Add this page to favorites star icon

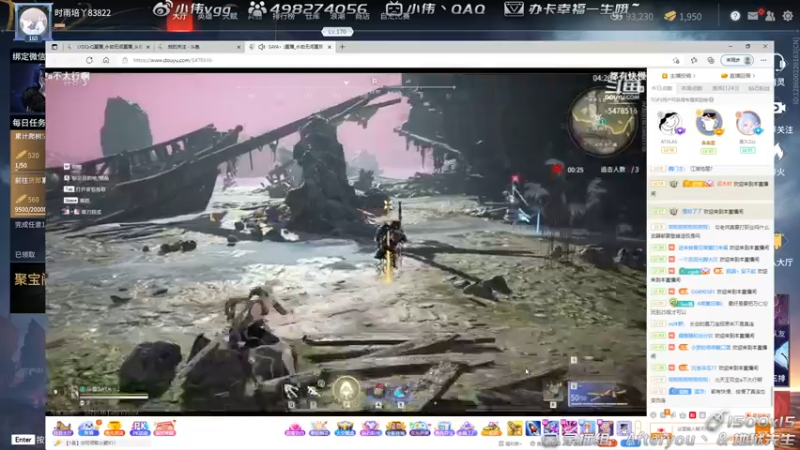676,60
